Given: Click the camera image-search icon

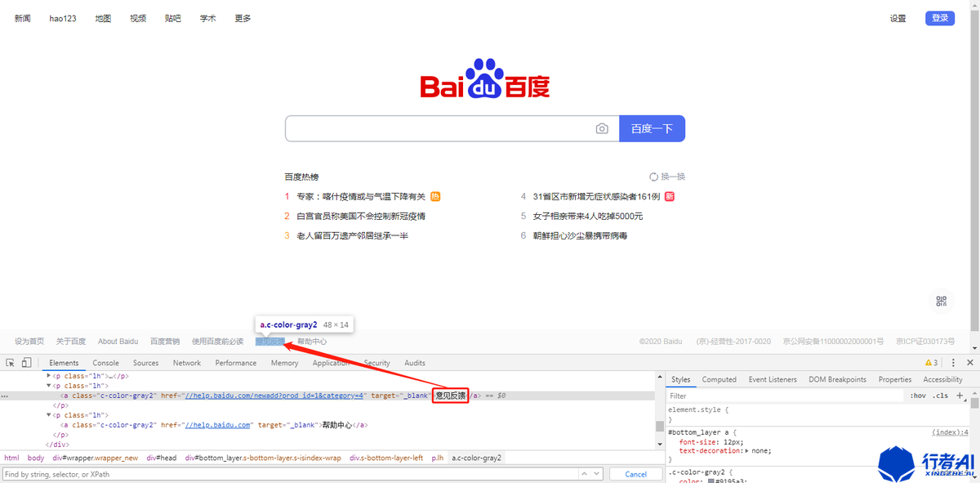Looking at the screenshot, I should click(602, 128).
